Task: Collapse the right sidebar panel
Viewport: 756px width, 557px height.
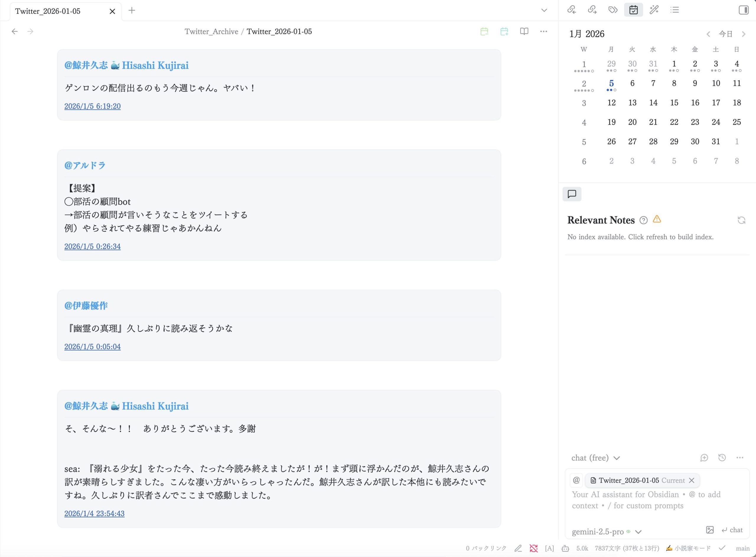Action: coord(743,10)
